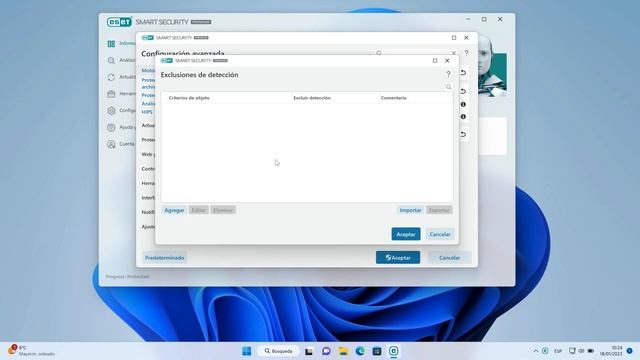Open Configuración gear icon in main sidebar
The width and height of the screenshot is (640, 360).
(x=111, y=111)
